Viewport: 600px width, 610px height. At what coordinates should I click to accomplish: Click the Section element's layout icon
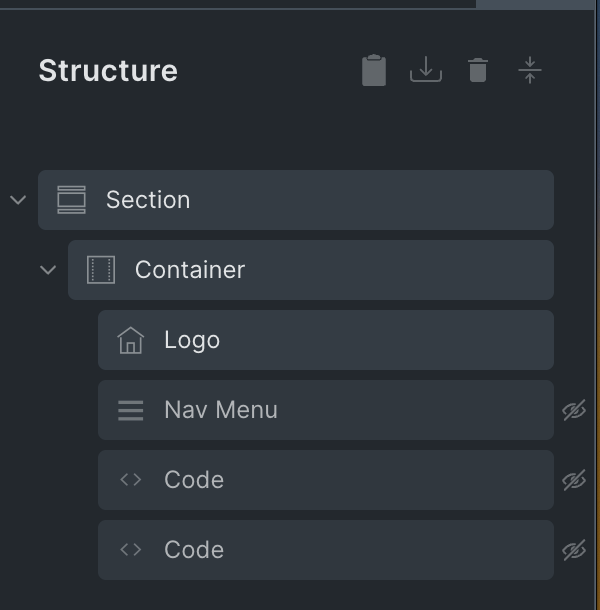[x=72, y=200]
